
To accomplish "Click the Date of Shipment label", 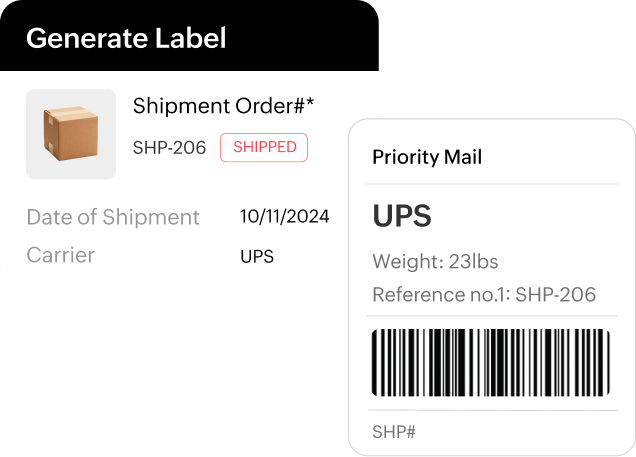I will point(113,217).
